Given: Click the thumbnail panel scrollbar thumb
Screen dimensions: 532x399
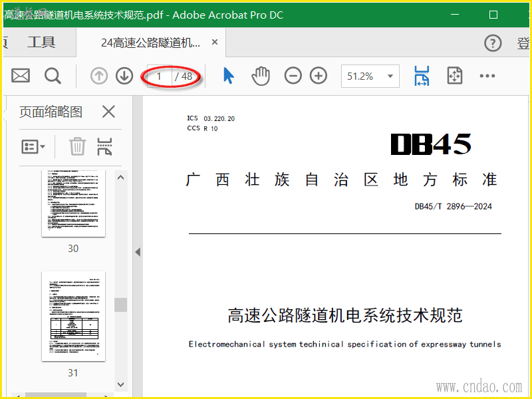Looking at the screenshot, I should [121, 305].
